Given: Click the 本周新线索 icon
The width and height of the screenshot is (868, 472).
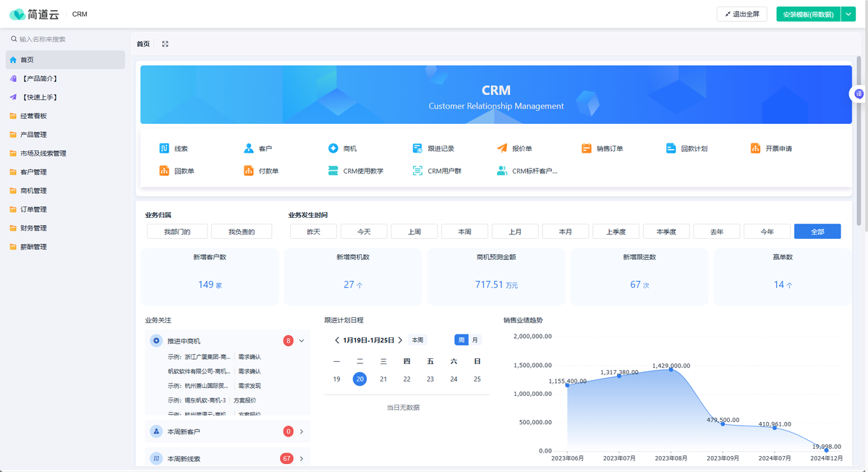Looking at the screenshot, I should point(156,458).
